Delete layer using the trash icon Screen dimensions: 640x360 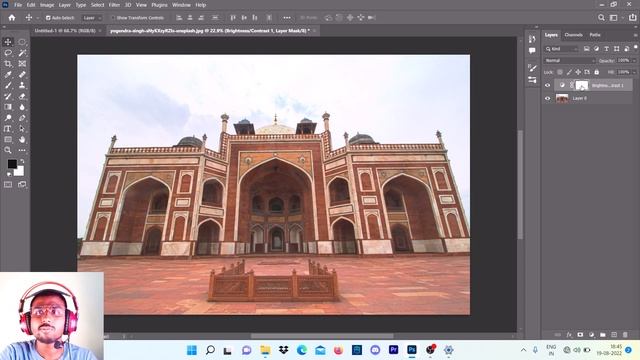(x=625, y=335)
